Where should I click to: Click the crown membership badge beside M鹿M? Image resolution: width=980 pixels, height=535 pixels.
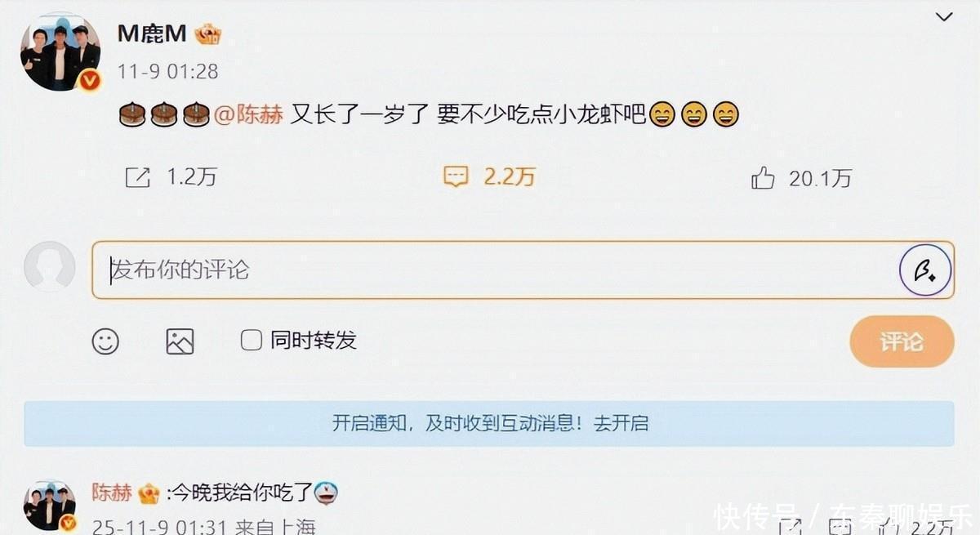(207, 33)
